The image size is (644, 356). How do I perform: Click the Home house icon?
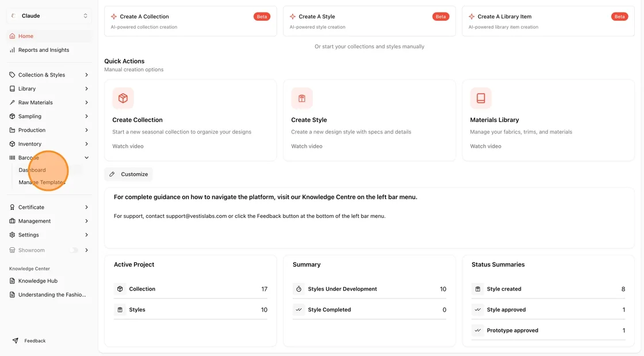point(12,36)
